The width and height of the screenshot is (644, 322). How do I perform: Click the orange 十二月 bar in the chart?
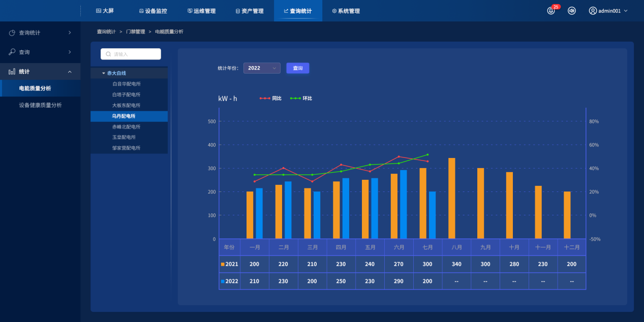pos(567,215)
